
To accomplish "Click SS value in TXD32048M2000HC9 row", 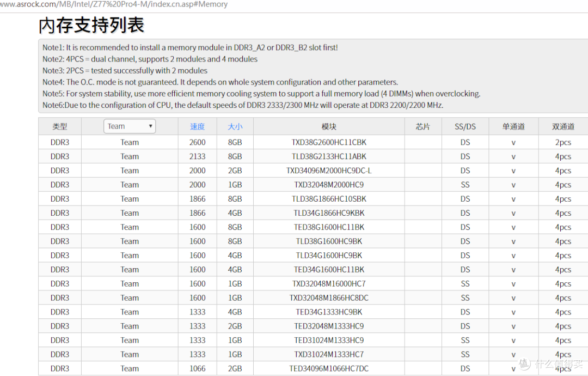I will coord(465,185).
